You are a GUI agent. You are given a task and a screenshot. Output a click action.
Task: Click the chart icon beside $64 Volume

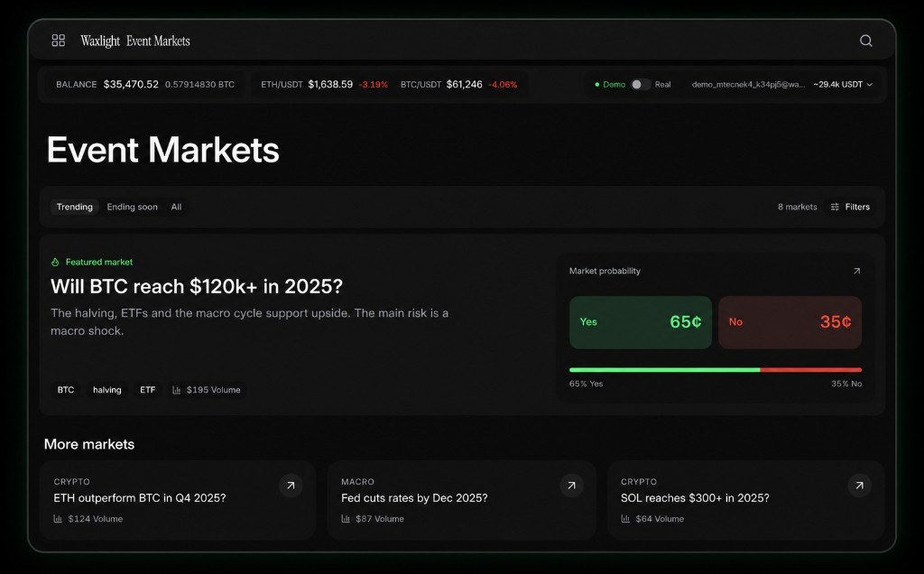point(625,519)
